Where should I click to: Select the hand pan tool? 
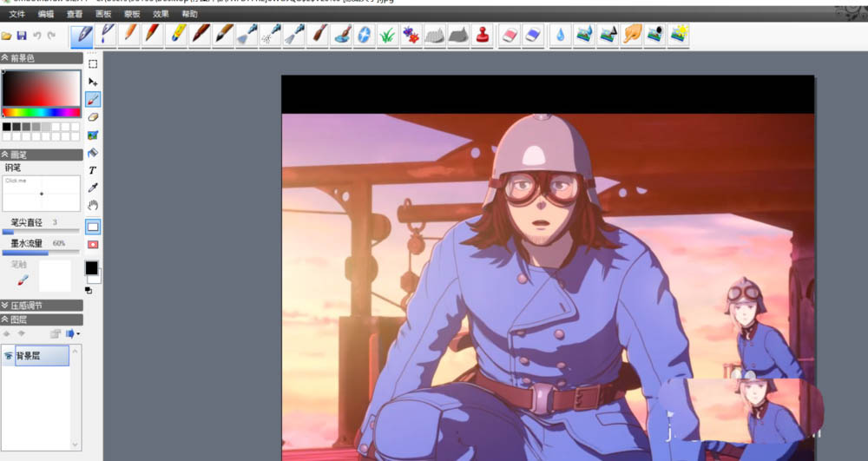[x=93, y=206]
